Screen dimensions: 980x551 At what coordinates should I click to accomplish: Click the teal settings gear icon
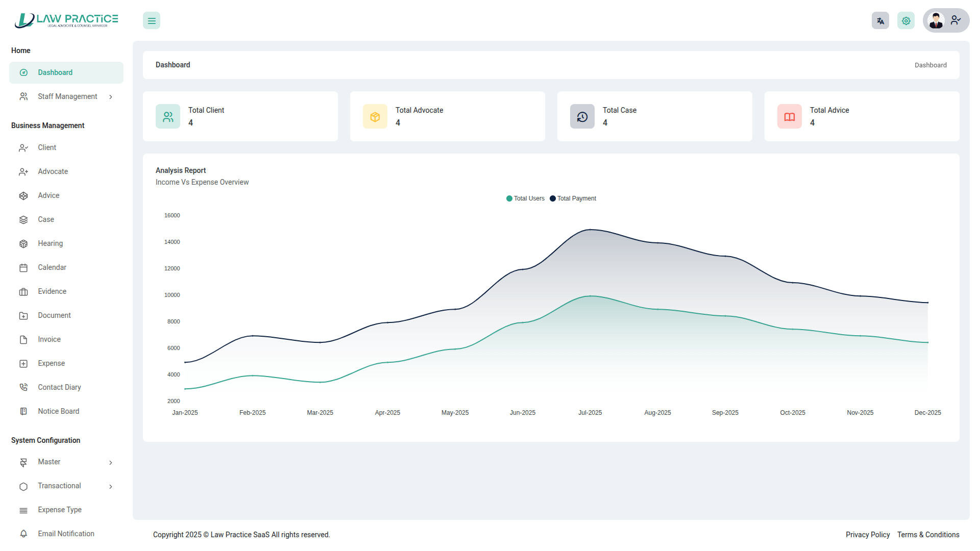pyautogui.click(x=905, y=21)
